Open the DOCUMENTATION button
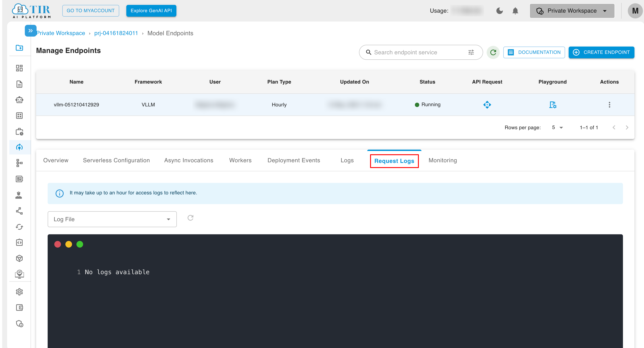Screen dimensions: 644x348 click(534, 52)
